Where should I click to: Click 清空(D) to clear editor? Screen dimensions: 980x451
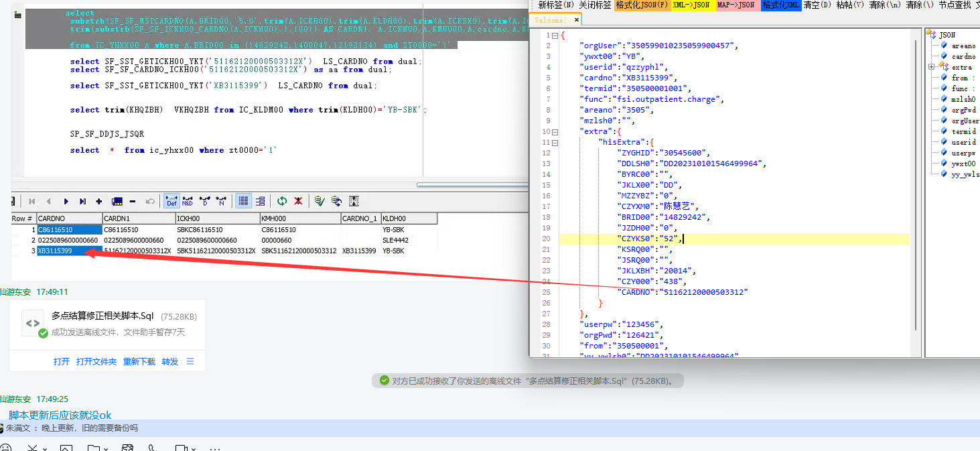tap(818, 5)
